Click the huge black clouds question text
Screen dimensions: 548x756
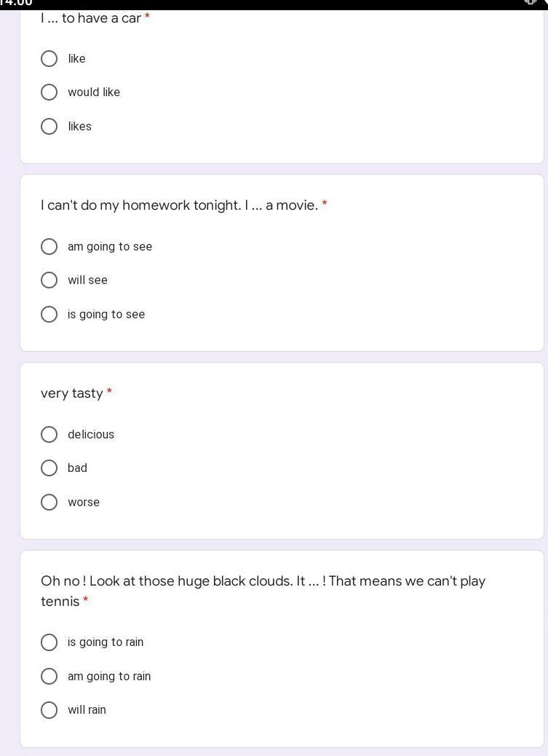point(263,581)
